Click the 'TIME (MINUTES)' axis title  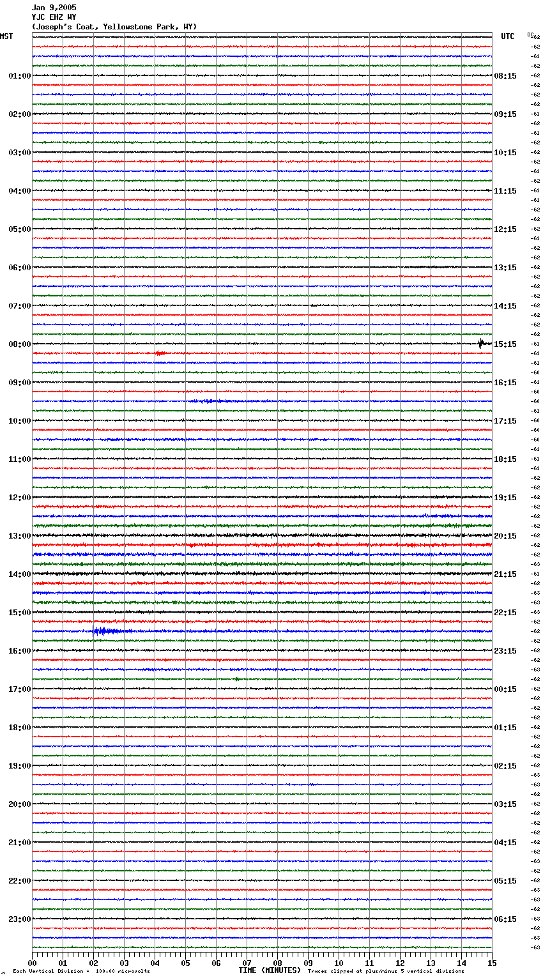tap(270, 970)
